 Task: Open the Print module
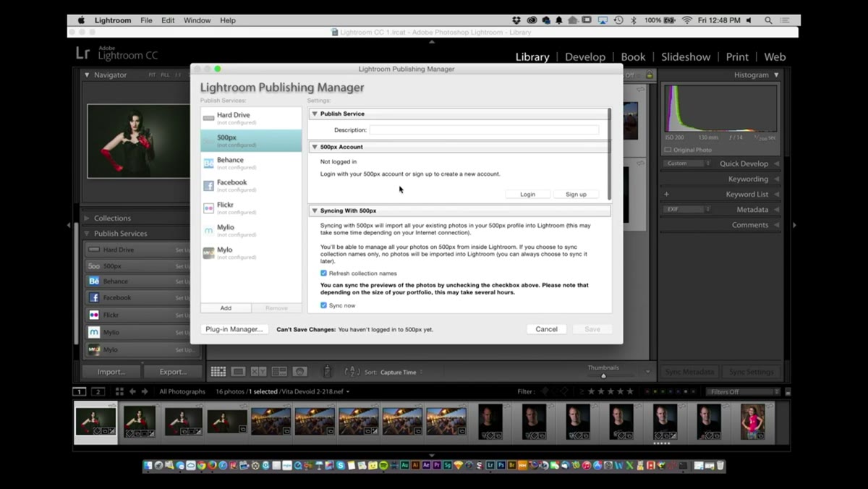pos(737,57)
